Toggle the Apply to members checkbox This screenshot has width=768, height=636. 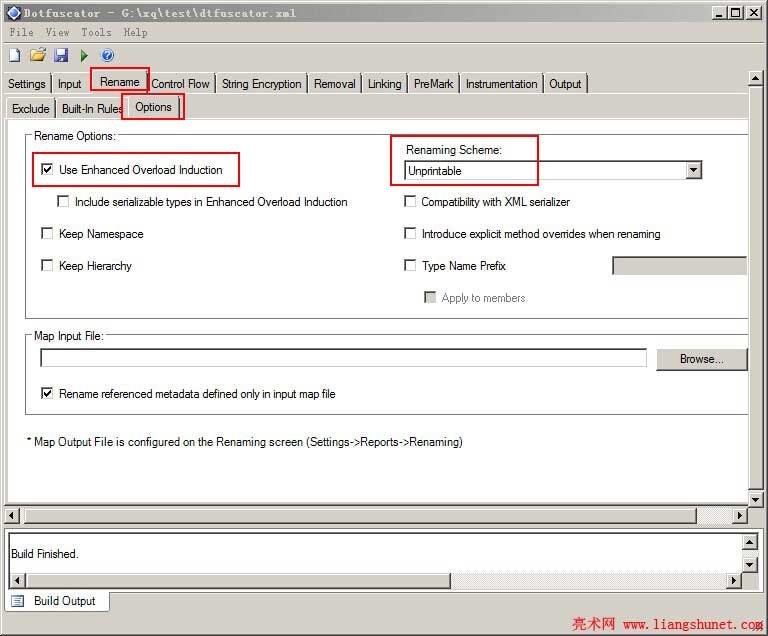tap(430, 297)
